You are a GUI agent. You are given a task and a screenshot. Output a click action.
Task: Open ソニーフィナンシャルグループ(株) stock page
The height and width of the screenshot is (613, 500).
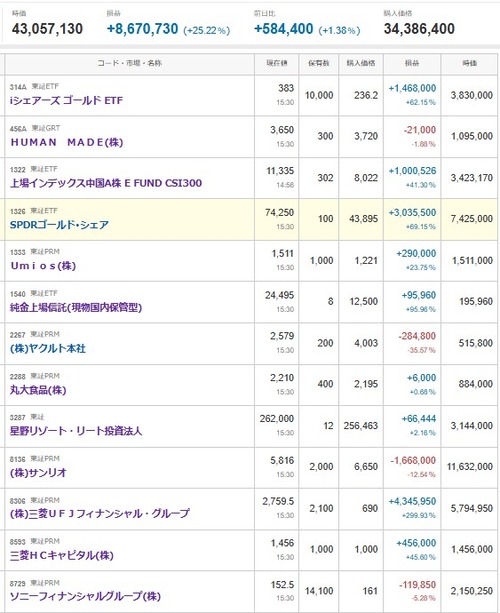coord(85,596)
